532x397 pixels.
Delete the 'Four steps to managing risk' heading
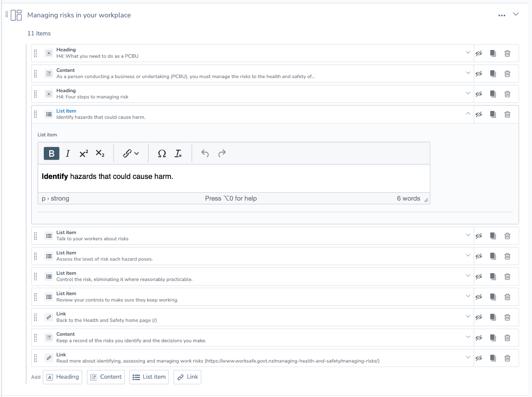point(507,94)
